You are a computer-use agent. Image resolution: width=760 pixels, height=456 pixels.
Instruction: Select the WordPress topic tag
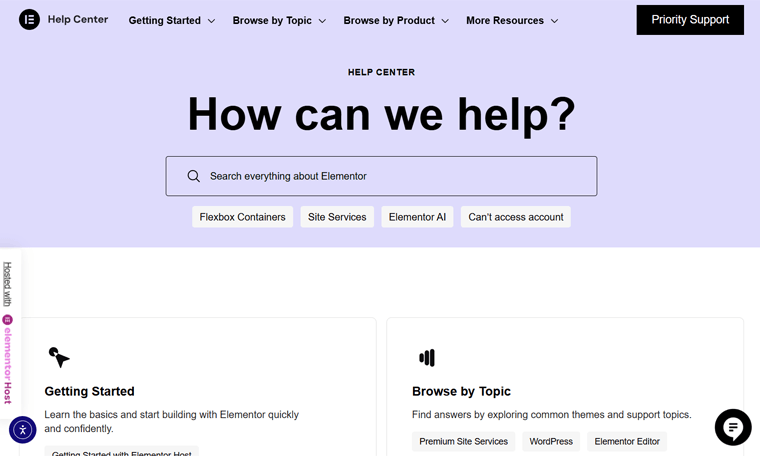click(551, 441)
